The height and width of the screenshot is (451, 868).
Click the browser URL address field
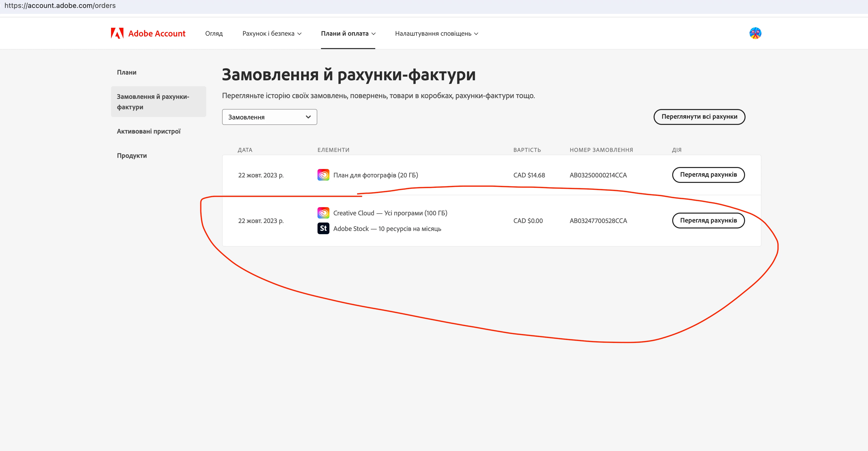pos(60,6)
